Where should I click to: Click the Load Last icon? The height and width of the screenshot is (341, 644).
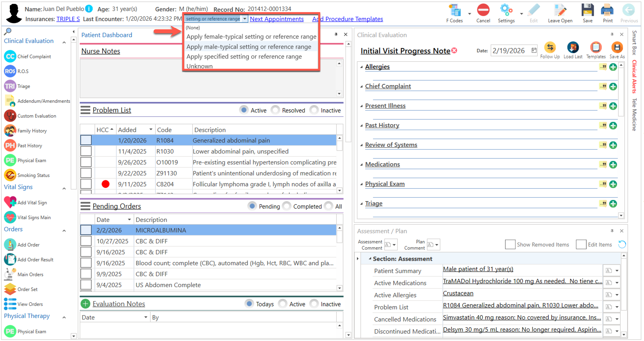tap(573, 48)
